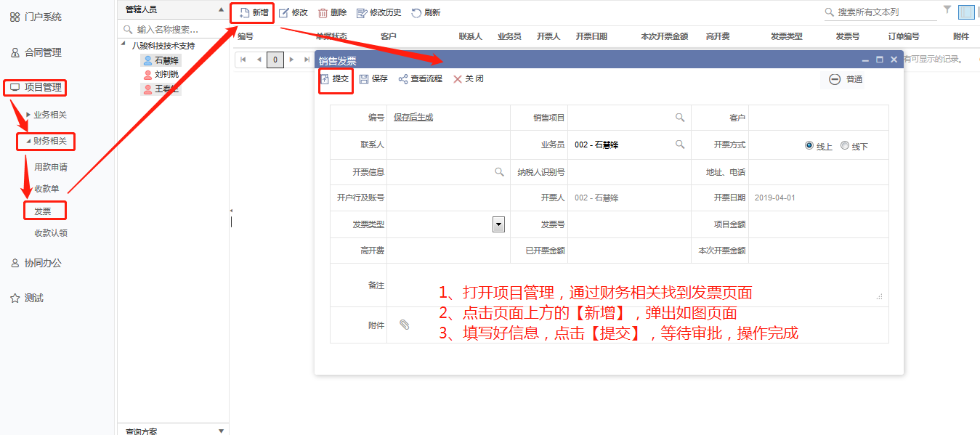Click the paperclip attachment icon
The image size is (980, 435).
tap(405, 325)
